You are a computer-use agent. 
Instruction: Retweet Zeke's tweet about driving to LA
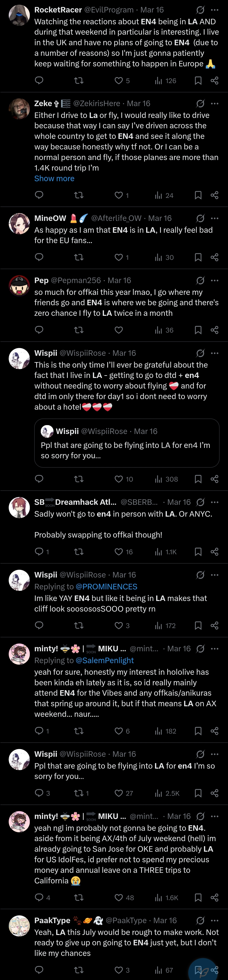[x=79, y=195]
